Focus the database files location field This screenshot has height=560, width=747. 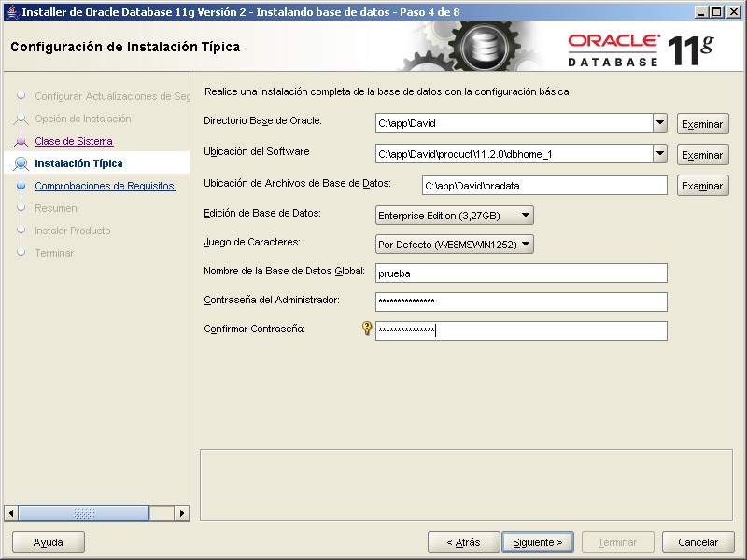click(x=544, y=185)
